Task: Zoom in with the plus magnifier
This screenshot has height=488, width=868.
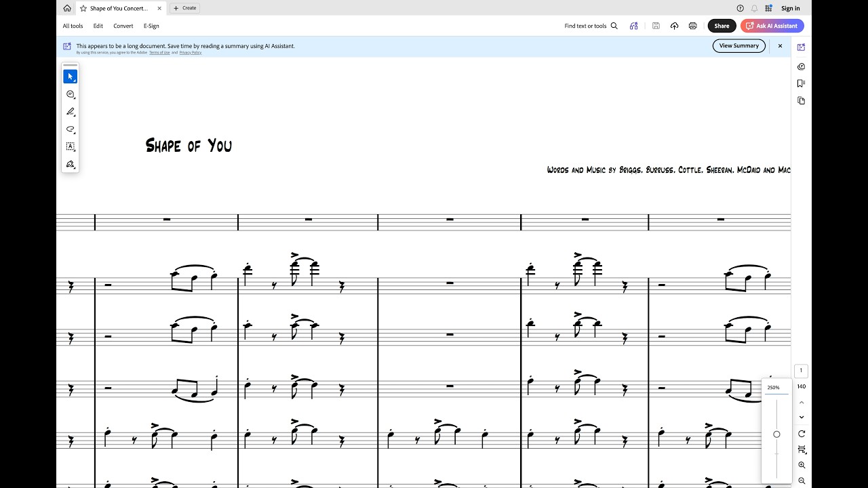Action: point(802,465)
